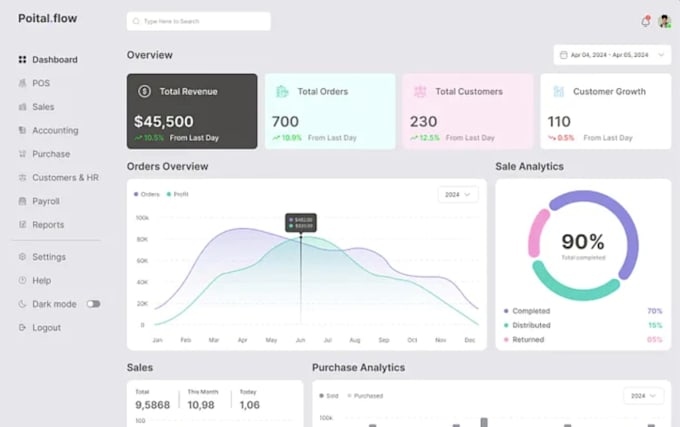680x427 pixels.
Task: Click the Reports icon in sidebar
Action: click(23, 224)
